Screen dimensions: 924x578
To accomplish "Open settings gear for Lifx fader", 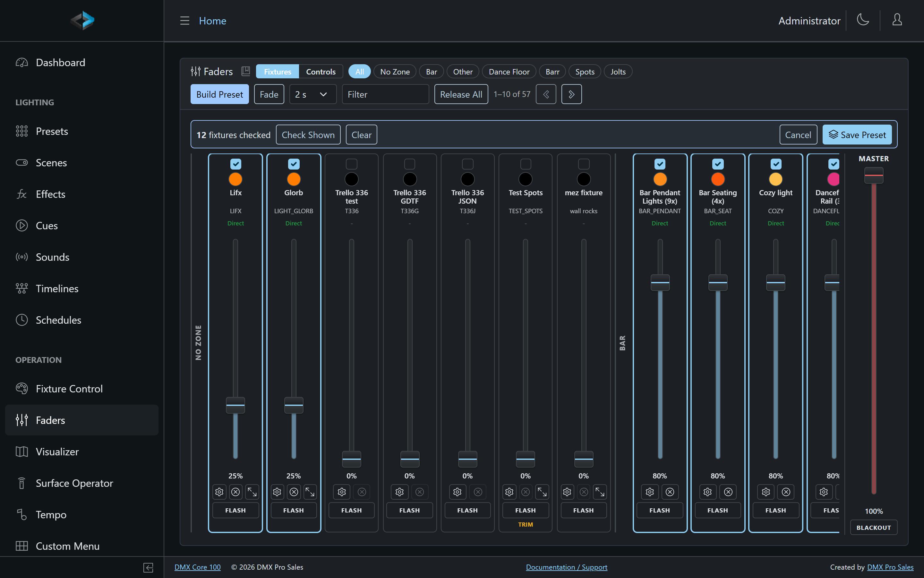I will pos(219,492).
